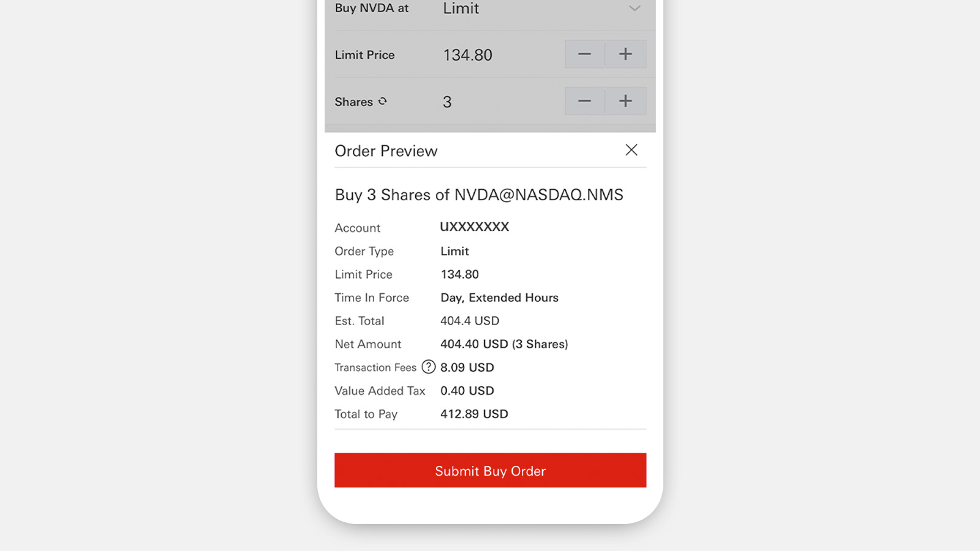Decrease the number of Shares
This screenshot has width=980, height=551.
[x=584, y=101]
